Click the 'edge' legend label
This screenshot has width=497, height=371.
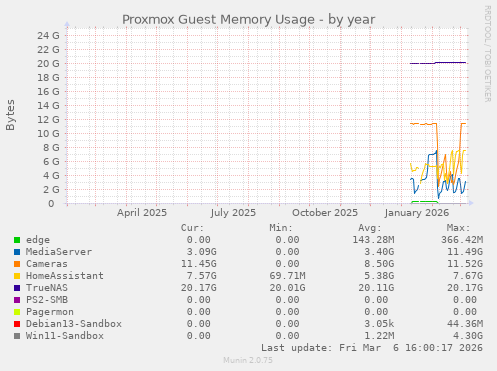[x=38, y=240]
